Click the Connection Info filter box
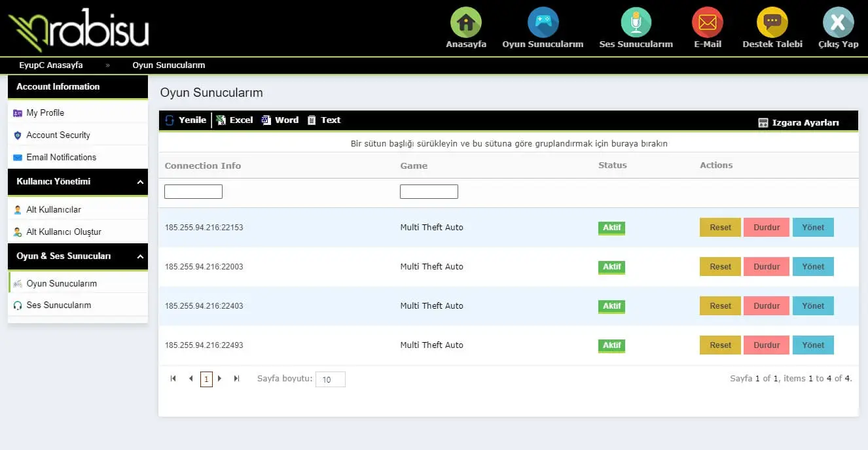The width and height of the screenshot is (868, 450). click(x=193, y=192)
